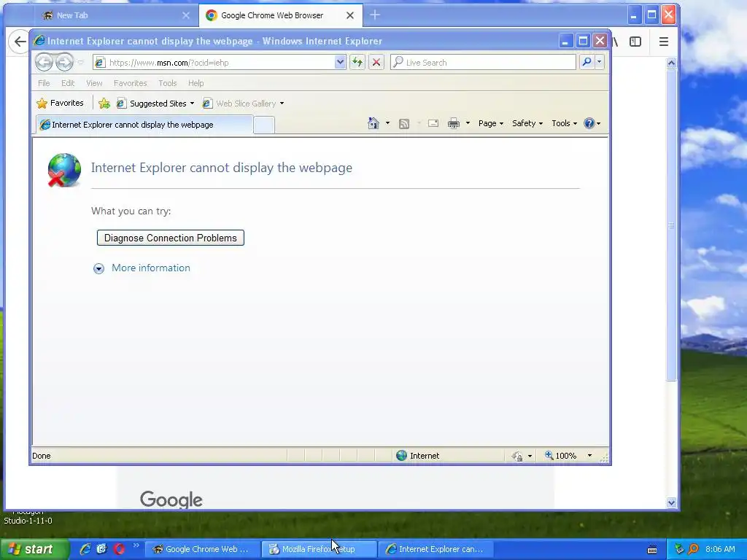Select the 'cannot display the webpage' IE tab
The image size is (747, 560).
[144, 125]
